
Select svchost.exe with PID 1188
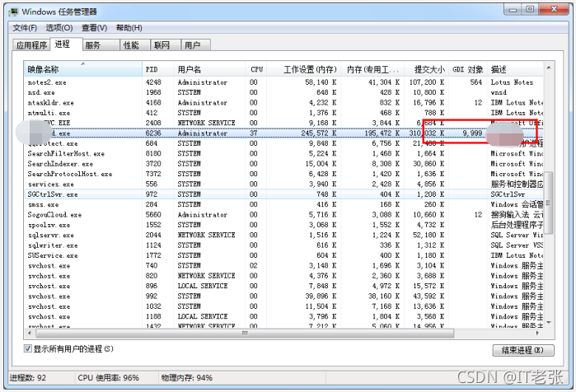[284, 316]
